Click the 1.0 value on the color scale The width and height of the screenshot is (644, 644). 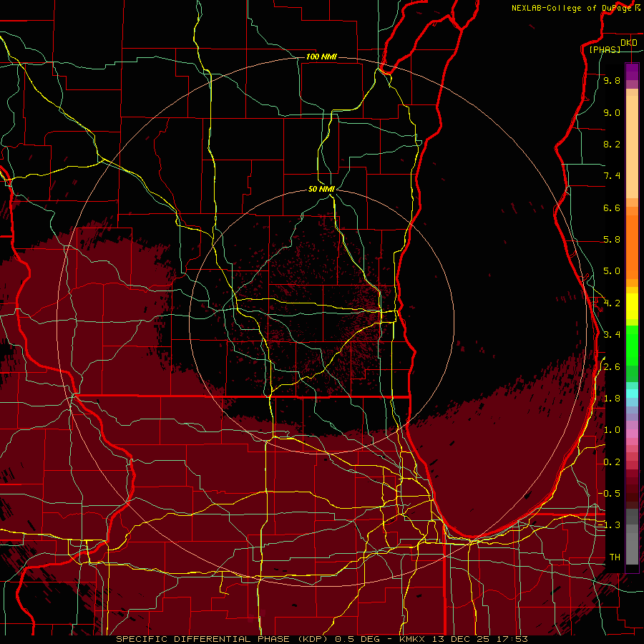pos(612,430)
